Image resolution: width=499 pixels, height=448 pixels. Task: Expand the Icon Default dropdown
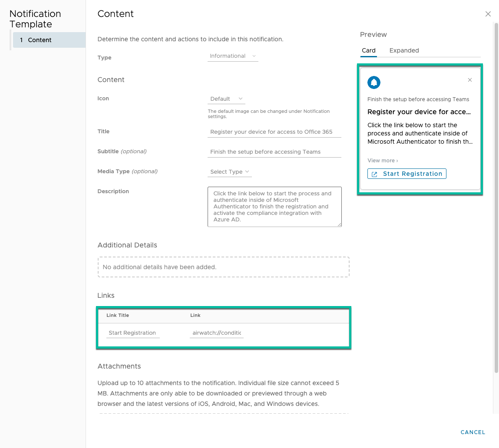click(226, 99)
